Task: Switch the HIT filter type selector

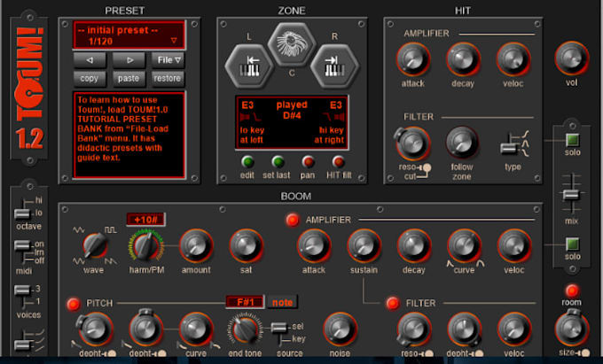Action: pyautogui.click(x=510, y=147)
